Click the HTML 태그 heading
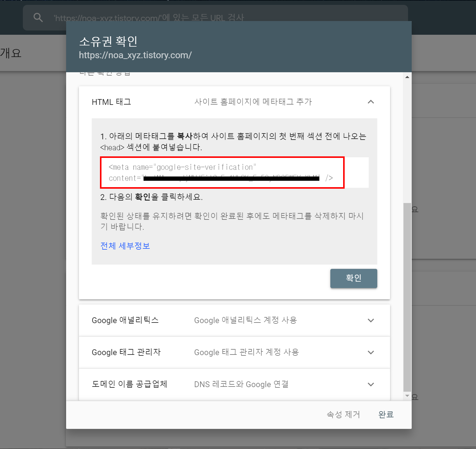Viewport: 476px width, 449px height. click(x=112, y=102)
